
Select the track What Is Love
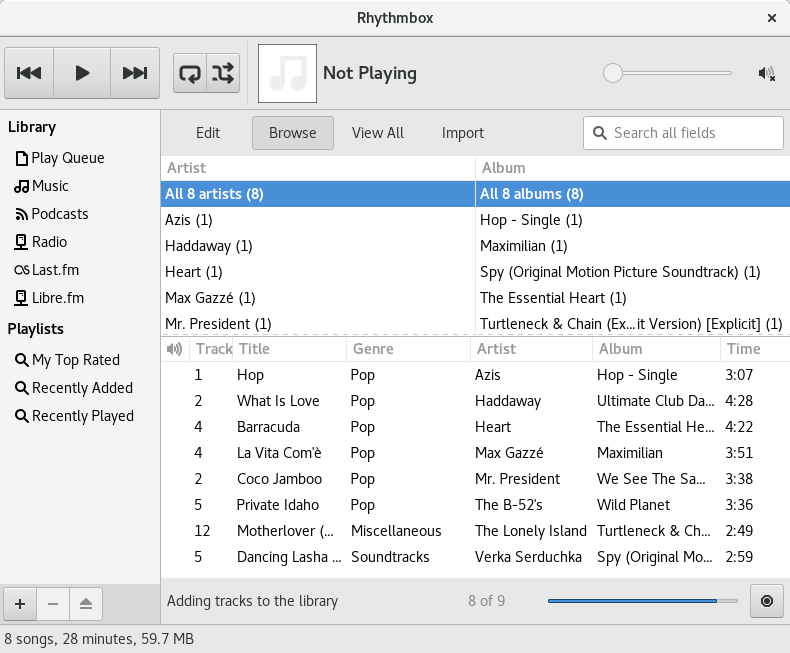point(476,401)
